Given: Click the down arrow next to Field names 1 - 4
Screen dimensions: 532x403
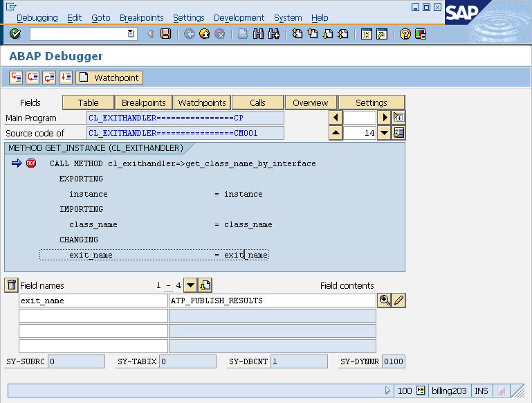Looking at the screenshot, I should pos(190,285).
